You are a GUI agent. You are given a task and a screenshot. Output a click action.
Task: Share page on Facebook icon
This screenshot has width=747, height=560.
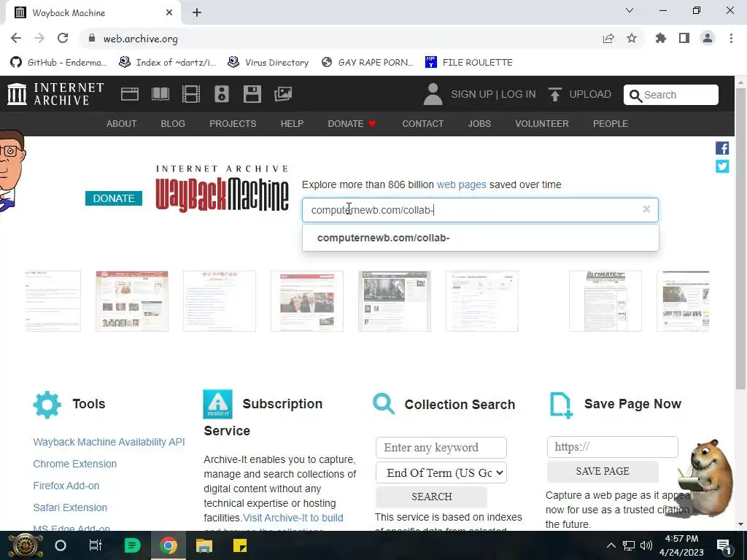[722, 148]
